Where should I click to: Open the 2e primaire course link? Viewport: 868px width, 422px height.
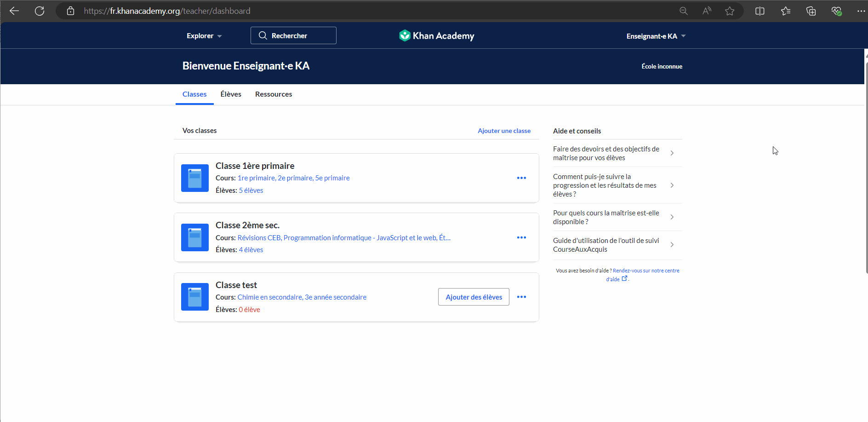click(295, 178)
